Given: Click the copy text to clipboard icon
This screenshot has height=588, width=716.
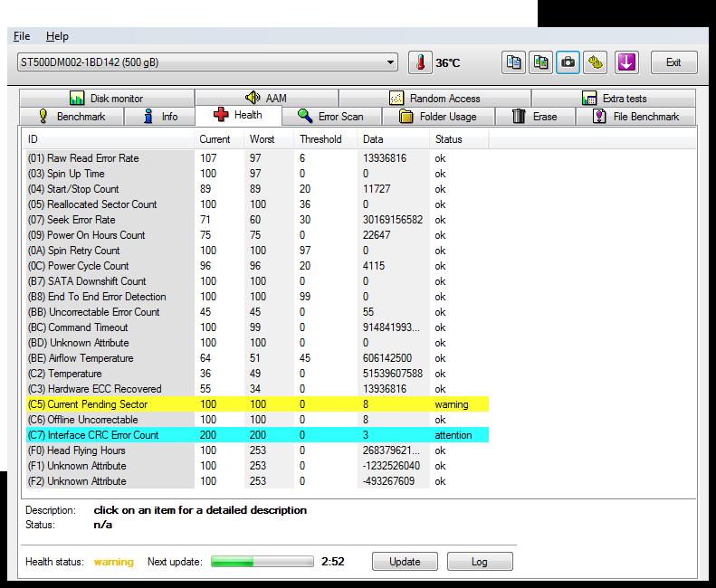Looking at the screenshot, I should click(514, 62).
